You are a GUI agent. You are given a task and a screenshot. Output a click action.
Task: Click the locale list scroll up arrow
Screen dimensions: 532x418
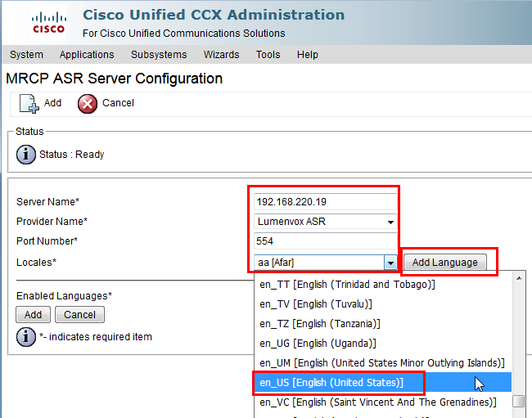coord(519,278)
